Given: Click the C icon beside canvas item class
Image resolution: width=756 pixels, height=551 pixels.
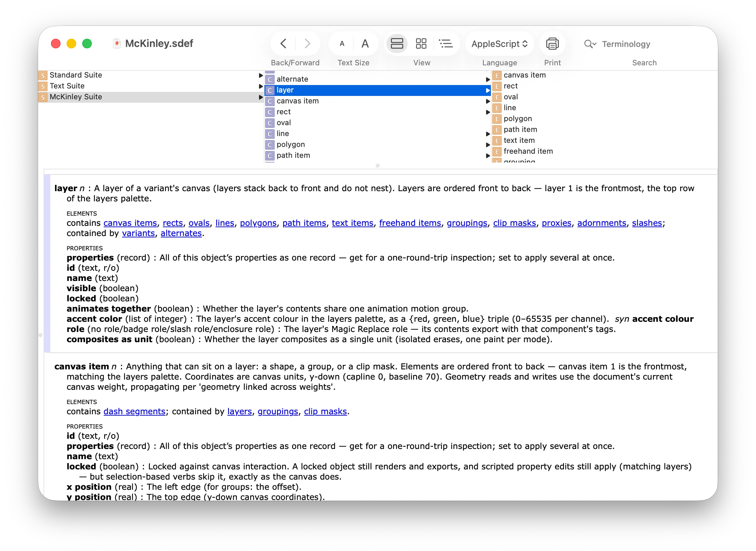Looking at the screenshot, I should pos(270,101).
